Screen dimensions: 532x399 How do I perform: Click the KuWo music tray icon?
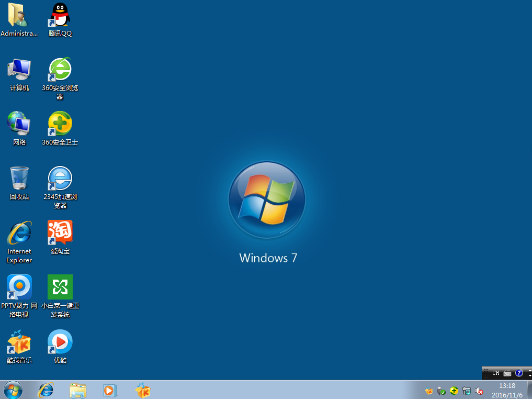tap(429, 391)
